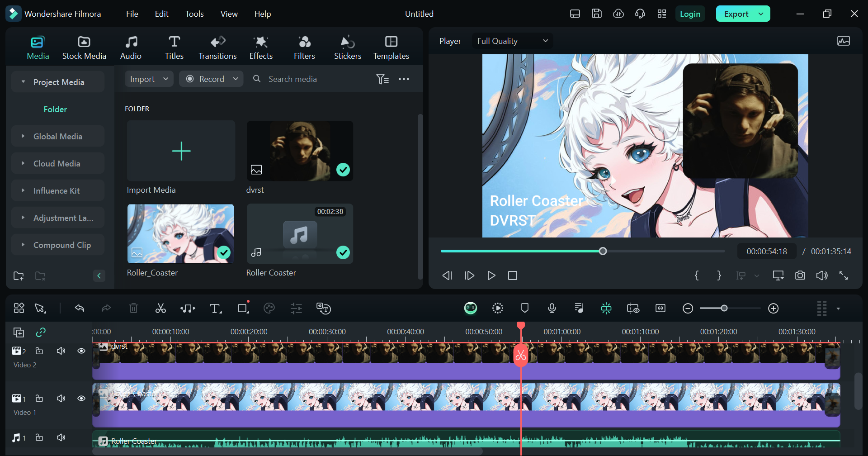Open the Stickers panel

(347, 47)
